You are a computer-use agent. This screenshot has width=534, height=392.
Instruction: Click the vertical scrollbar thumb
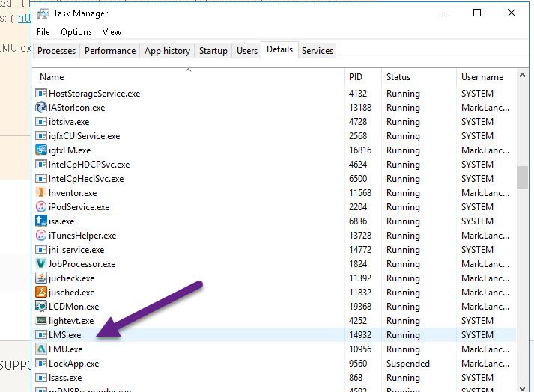[x=522, y=177]
